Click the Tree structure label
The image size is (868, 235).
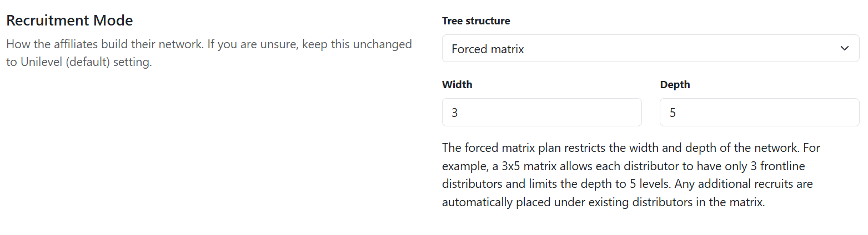[476, 21]
